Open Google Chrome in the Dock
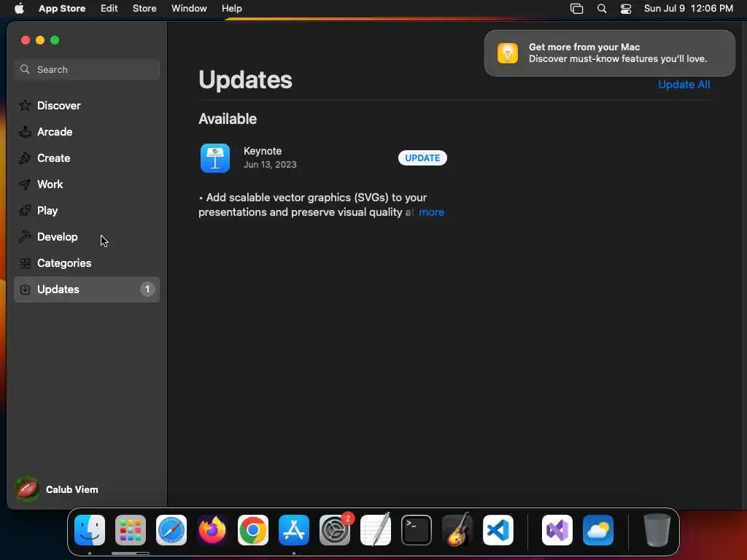The width and height of the screenshot is (747, 560). [x=253, y=530]
